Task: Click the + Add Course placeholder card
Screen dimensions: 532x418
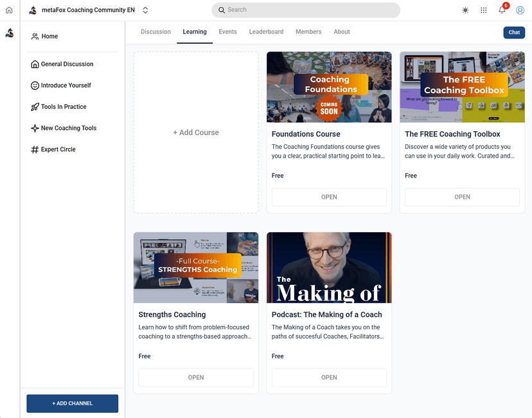Action: pos(196,132)
